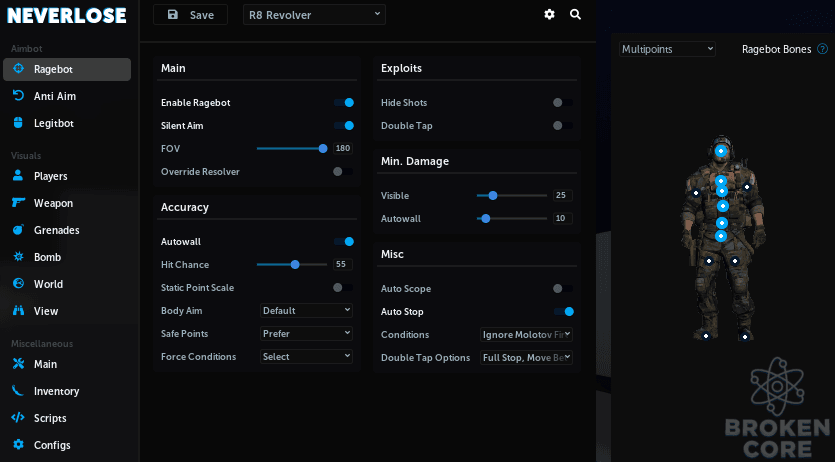Click the Grenades icon in sidebar
Screen dimensions: 835x462
[19, 229]
